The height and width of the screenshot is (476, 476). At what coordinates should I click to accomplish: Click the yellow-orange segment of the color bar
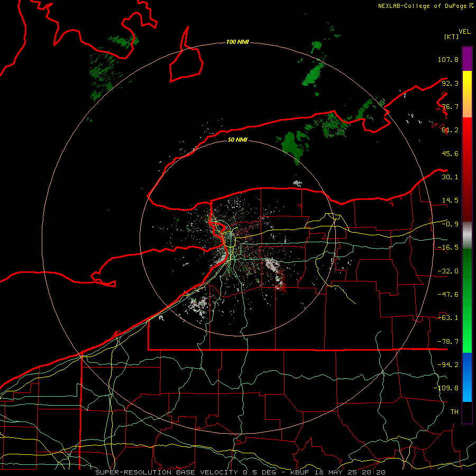(x=467, y=94)
